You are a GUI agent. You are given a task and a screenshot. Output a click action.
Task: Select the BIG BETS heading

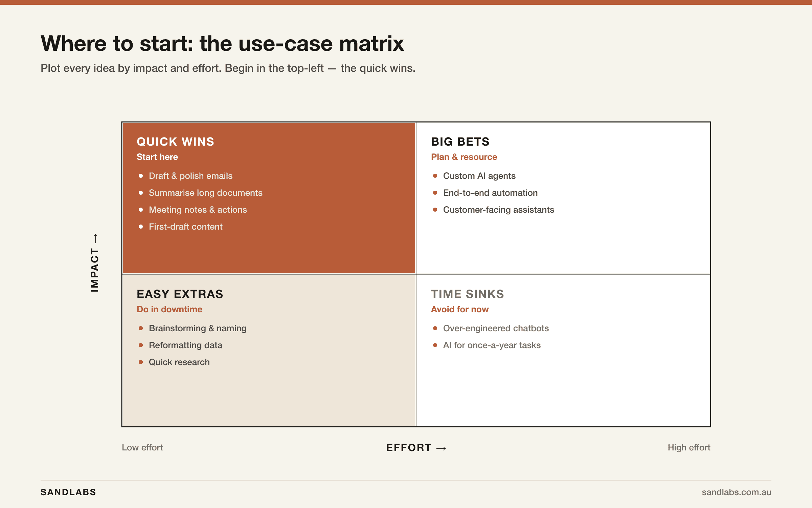(460, 142)
